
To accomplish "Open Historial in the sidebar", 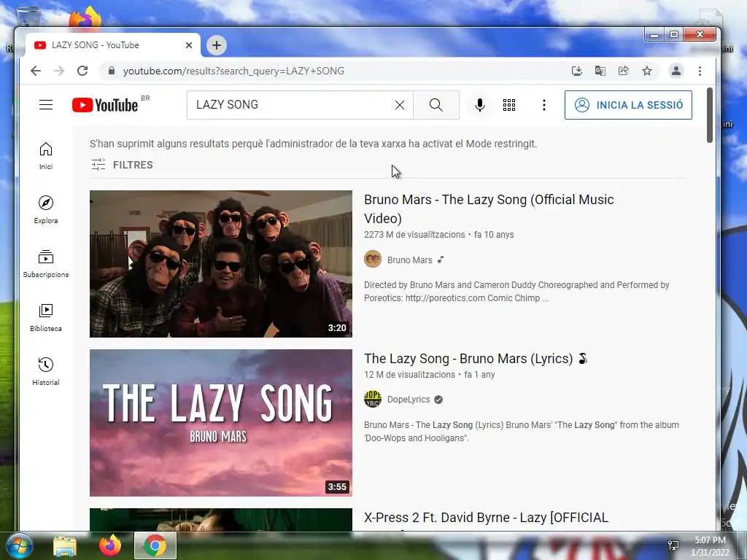I will (x=46, y=371).
